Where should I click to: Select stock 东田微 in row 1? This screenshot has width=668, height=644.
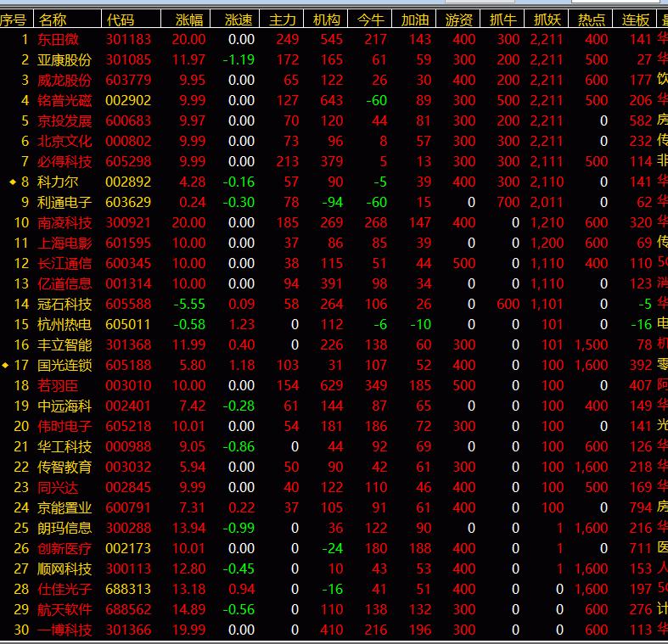tap(58, 40)
